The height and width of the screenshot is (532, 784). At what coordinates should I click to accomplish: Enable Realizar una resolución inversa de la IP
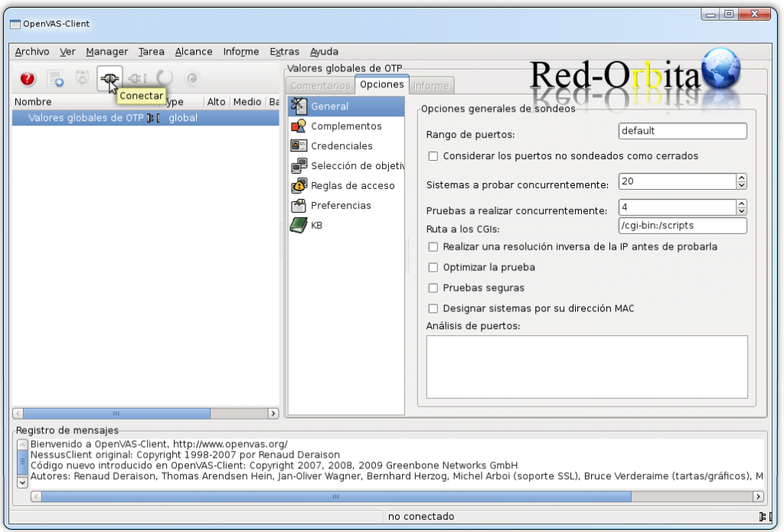[x=433, y=247]
